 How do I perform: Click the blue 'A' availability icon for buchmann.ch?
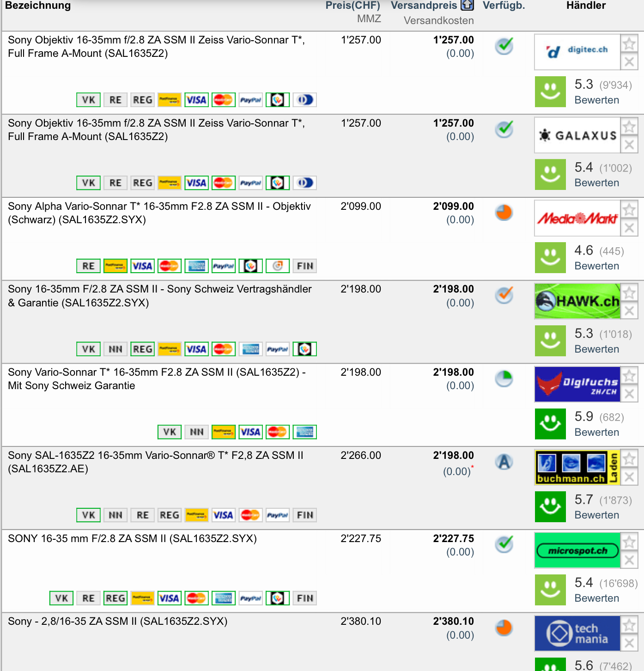click(x=504, y=462)
